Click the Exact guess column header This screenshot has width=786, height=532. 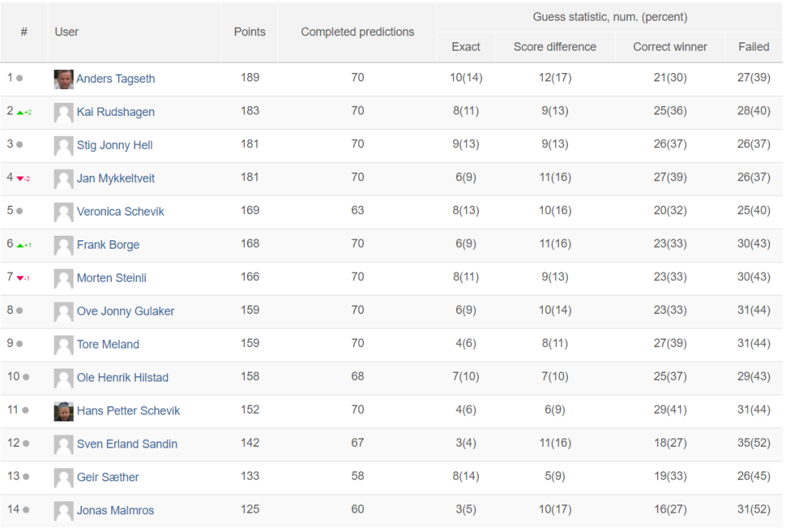coord(466,47)
